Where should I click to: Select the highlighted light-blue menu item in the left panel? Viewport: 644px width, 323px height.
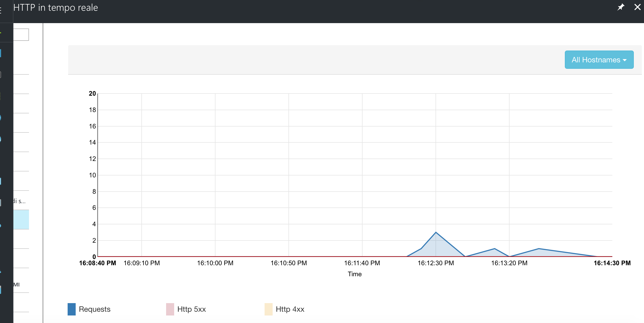pos(21,220)
